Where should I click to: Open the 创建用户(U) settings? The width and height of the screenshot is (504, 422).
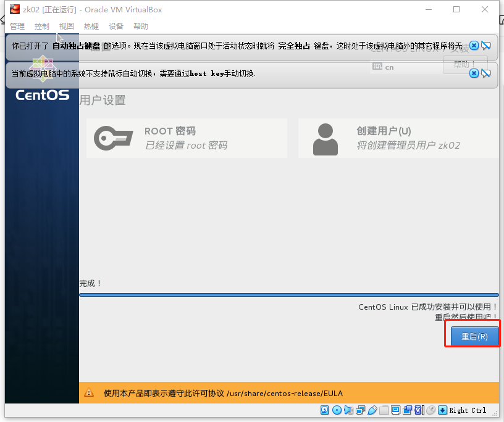tap(398, 138)
